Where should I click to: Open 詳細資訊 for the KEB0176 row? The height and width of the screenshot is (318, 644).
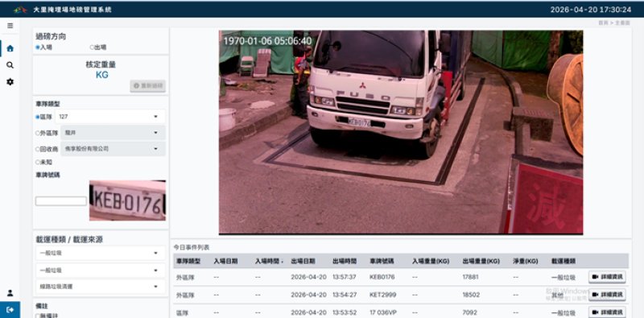click(x=607, y=277)
